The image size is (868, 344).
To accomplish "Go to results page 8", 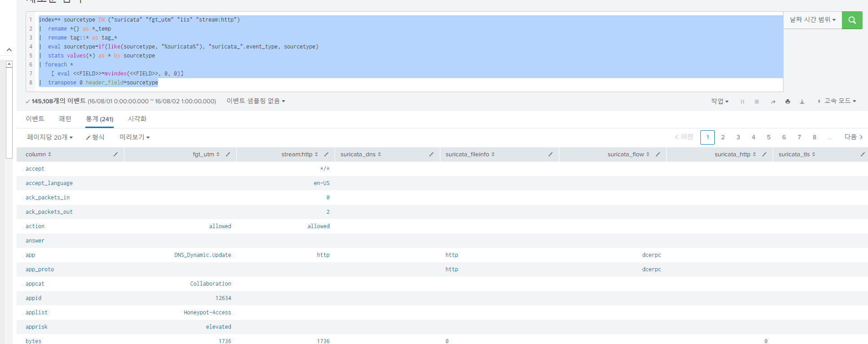I will tap(815, 137).
